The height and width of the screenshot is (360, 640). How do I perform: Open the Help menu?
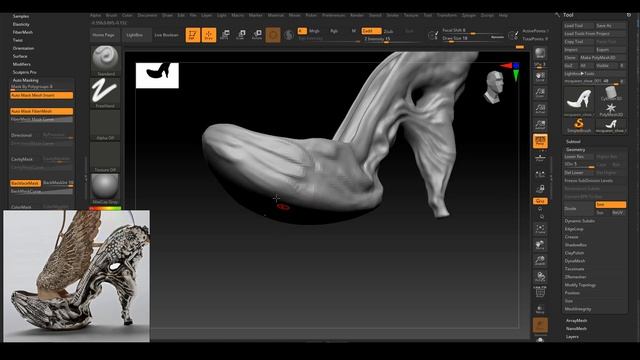(503, 16)
